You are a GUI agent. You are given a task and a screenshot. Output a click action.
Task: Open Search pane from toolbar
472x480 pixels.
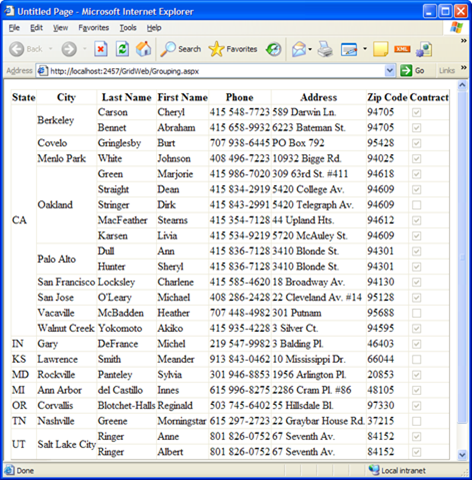pyautogui.click(x=180, y=49)
